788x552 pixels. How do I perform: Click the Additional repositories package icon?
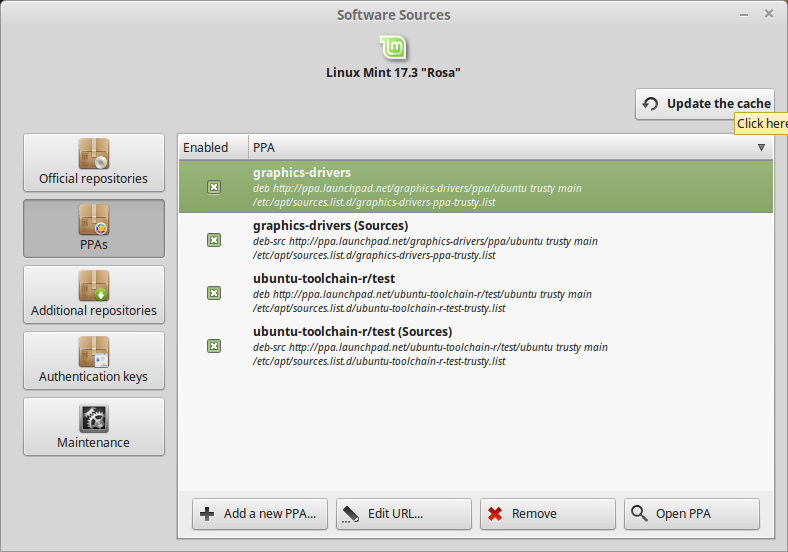point(93,286)
